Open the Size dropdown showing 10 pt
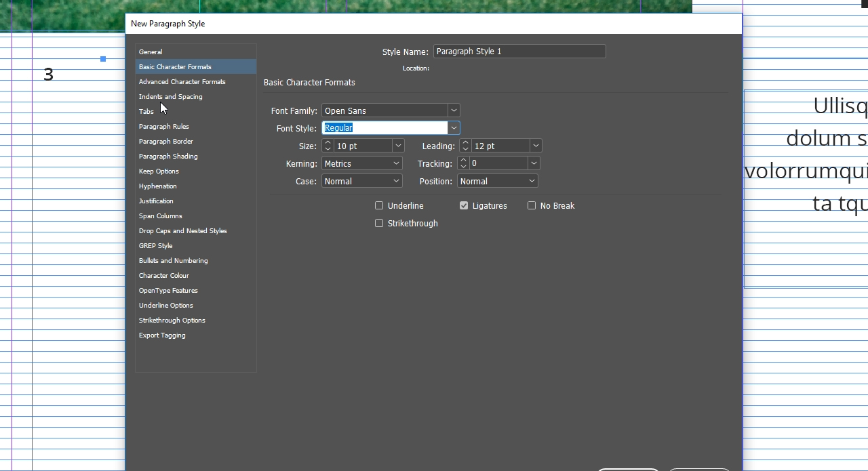Image resolution: width=868 pixels, height=471 pixels. coord(397,145)
